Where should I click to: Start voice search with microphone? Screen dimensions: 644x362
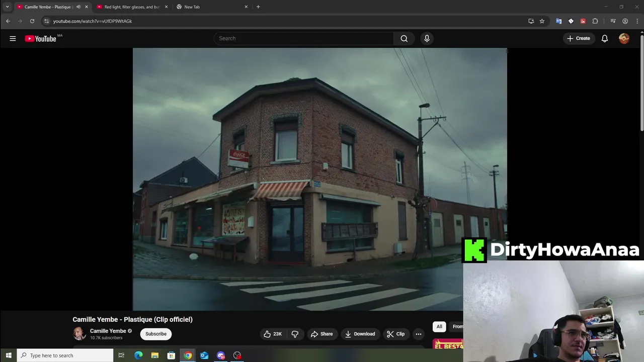point(427,38)
